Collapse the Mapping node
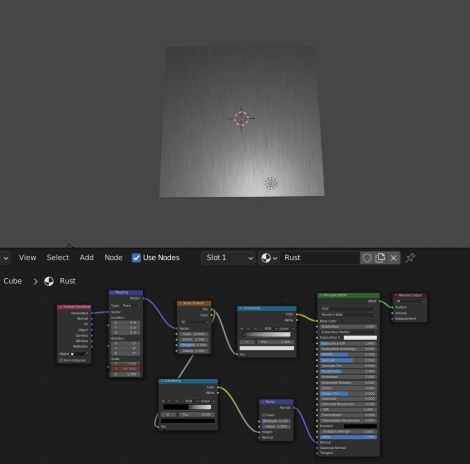 (x=112, y=292)
